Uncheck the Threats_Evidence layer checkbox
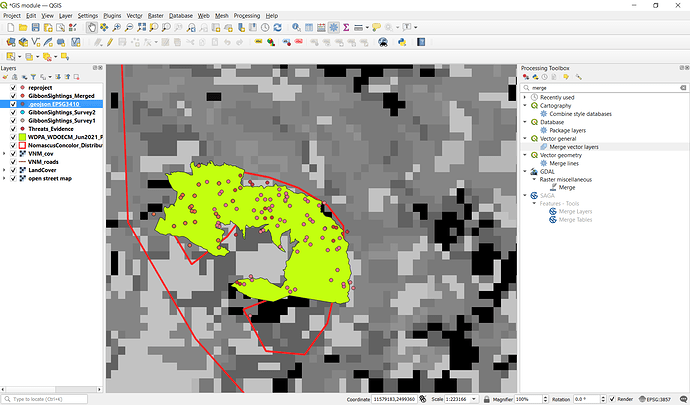The width and height of the screenshot is (690, 405). [x=13, y=129]
